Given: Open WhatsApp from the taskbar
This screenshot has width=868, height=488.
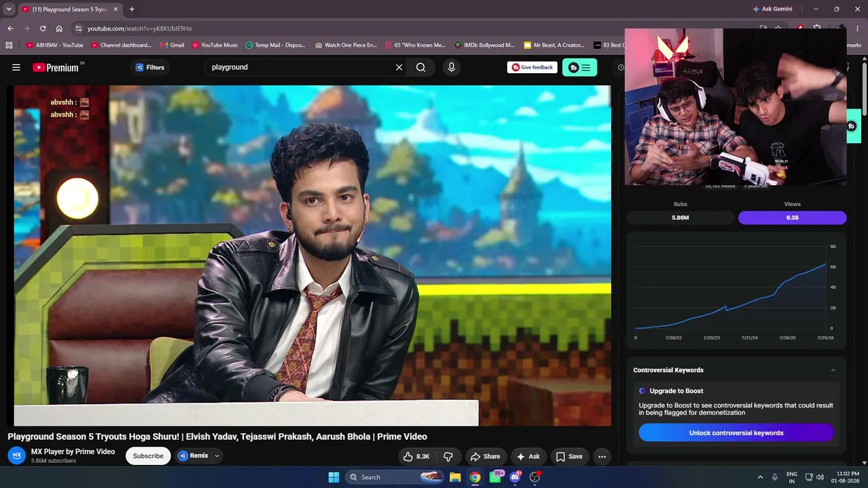Looking at the screenshot, I should (496, 477).
